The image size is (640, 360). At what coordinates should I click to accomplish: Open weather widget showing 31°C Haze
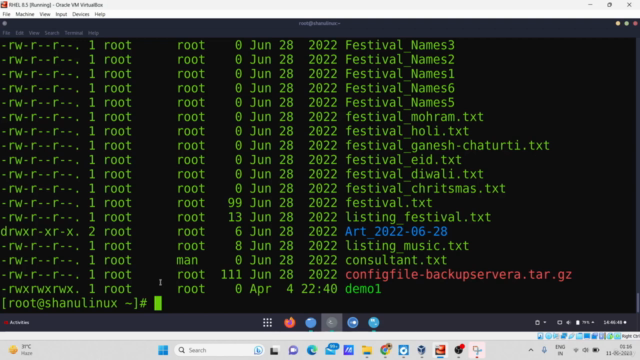point(20,350)
